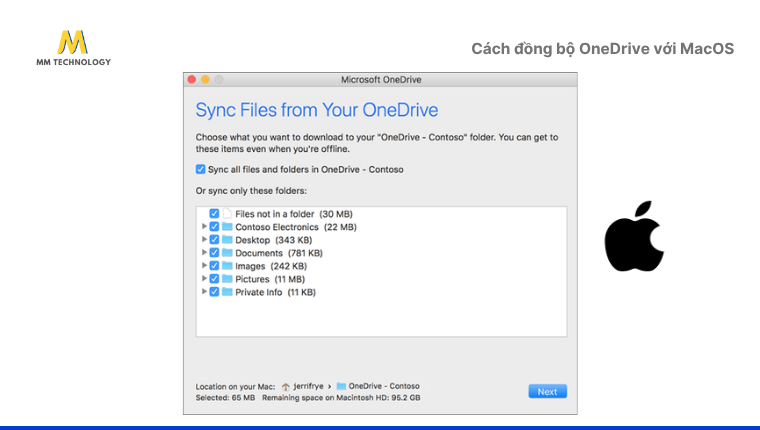Image resolution: width=760 pixels, height=430 pixels.
Task: Select the Pictures (11 MB) row text
Action: click(270, 279)
